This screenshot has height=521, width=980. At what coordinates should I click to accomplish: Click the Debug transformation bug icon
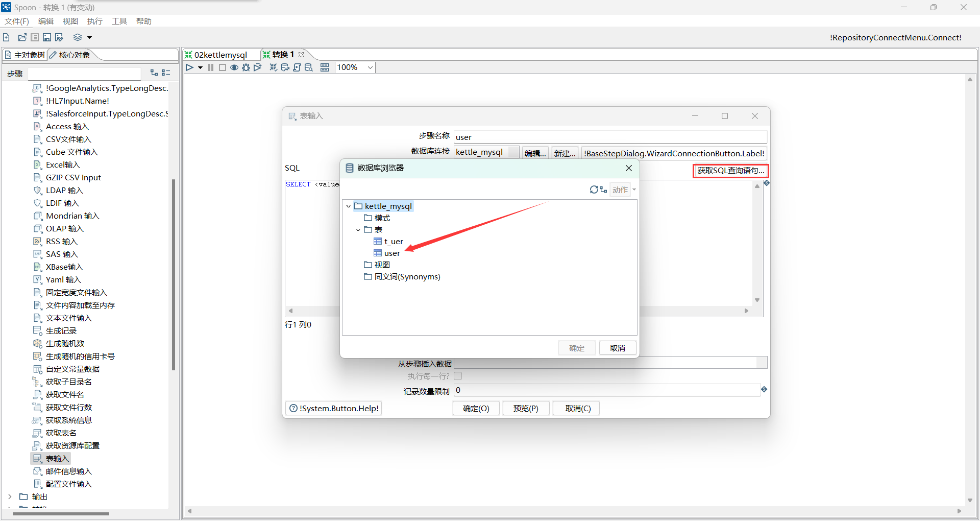click(x=246, y=67)
